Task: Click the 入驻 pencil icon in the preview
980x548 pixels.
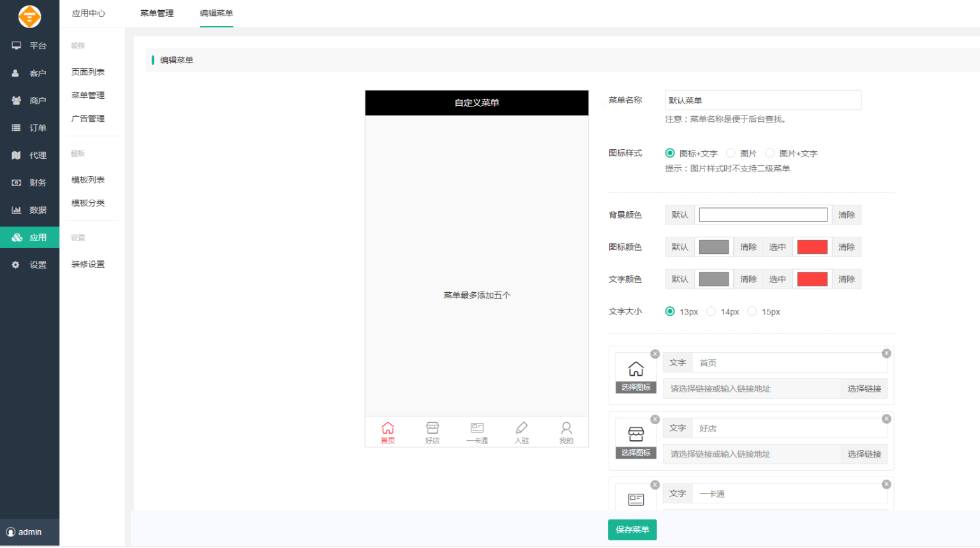Action: click(521, 427)
